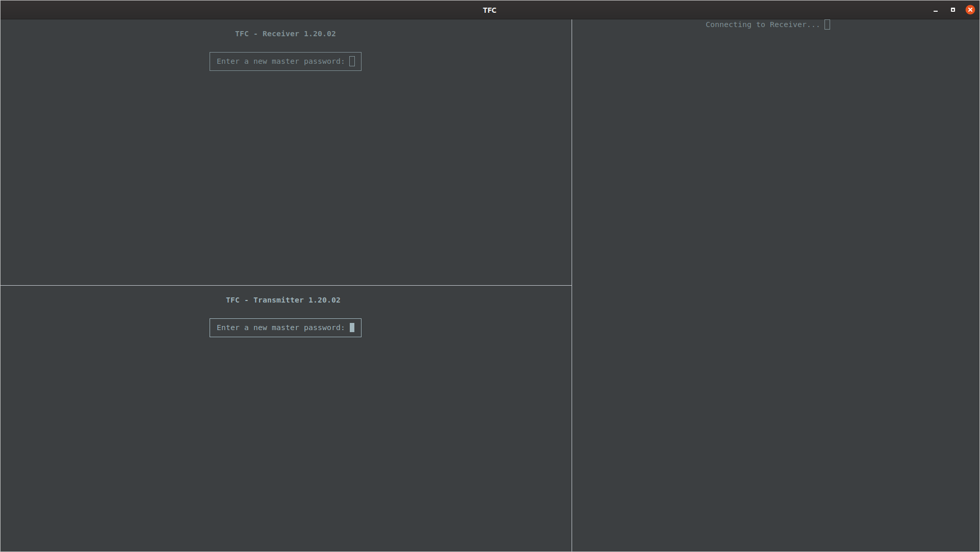Click the Transmitter master password input box
980x552 pixels.
pyautogui.click(x=285, y=328)
